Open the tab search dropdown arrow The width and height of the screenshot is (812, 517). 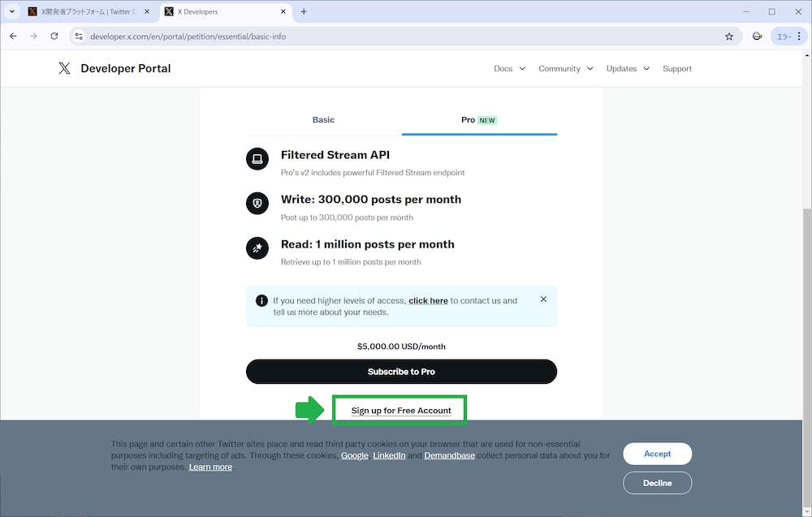coord(12,11)
